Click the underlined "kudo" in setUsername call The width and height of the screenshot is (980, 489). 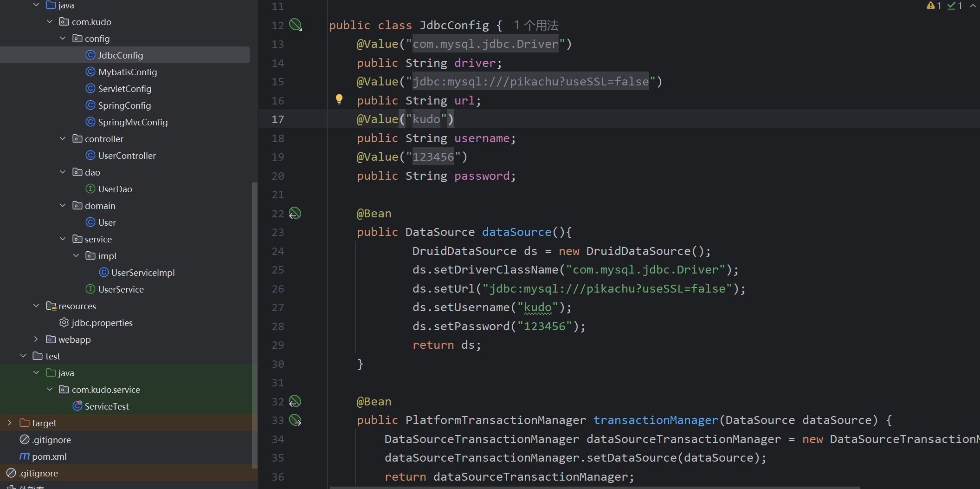click(x=538, y=307)
